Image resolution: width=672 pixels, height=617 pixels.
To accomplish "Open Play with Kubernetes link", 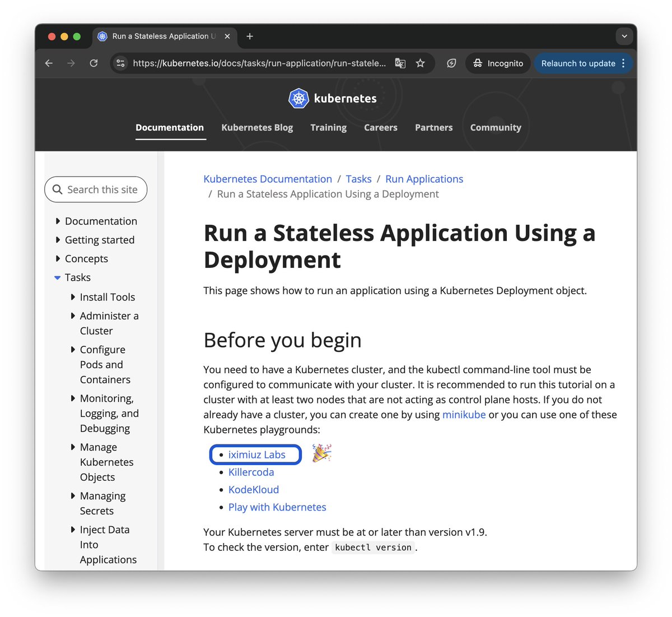I will (277, 507).
